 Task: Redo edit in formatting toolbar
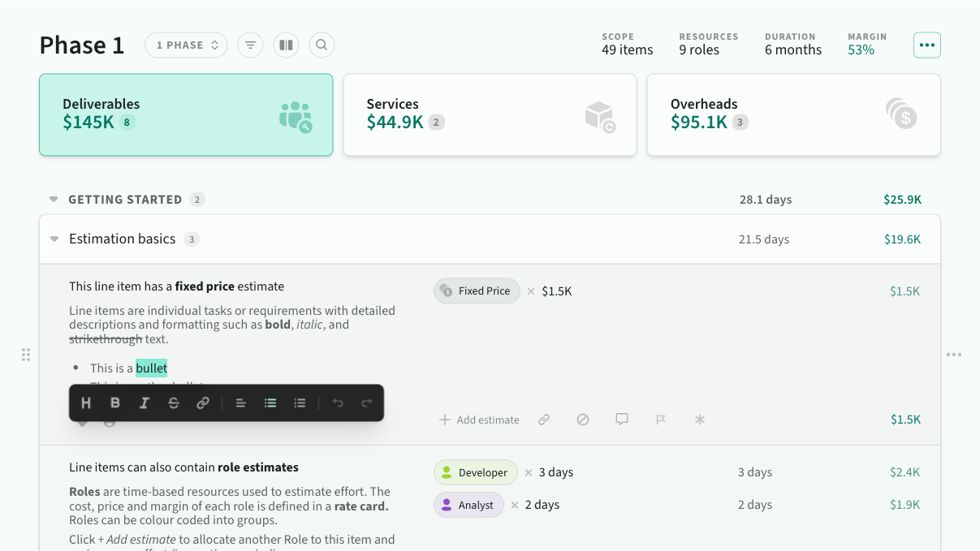(367, 402)
